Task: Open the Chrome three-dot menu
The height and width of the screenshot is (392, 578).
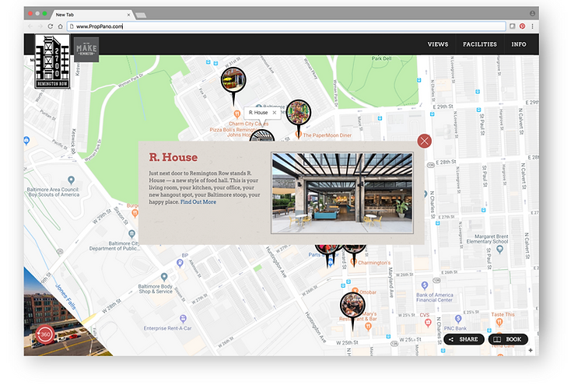Action: pos(532,26)
